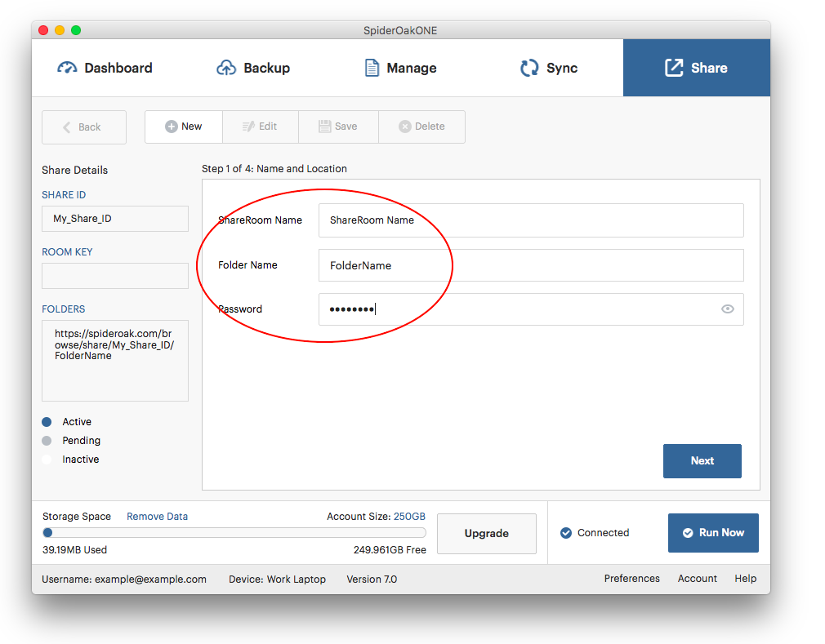Click the white Inactive status dot
825x644 pixels.
tap(47, 460)
